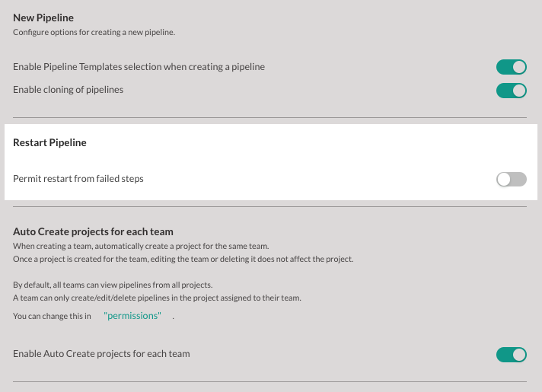Click the Auto Create projects section heading

tap(94, 231)
